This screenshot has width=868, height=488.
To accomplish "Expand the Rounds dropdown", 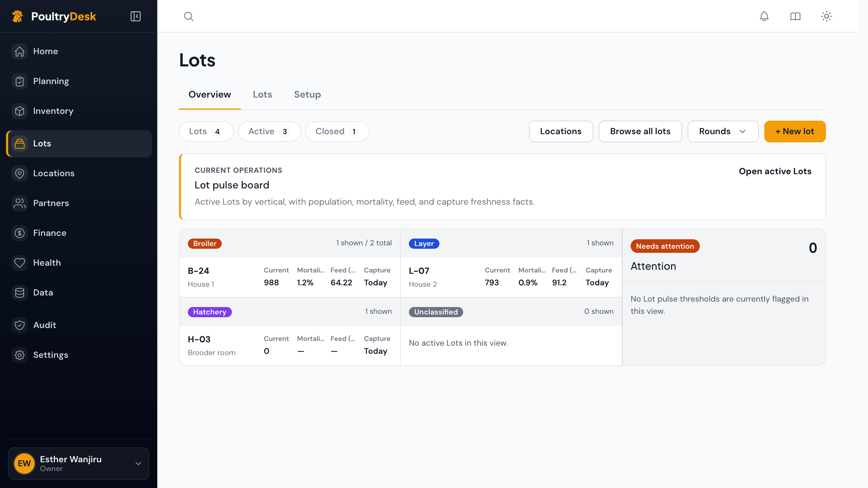I will [x=723, y=131].
